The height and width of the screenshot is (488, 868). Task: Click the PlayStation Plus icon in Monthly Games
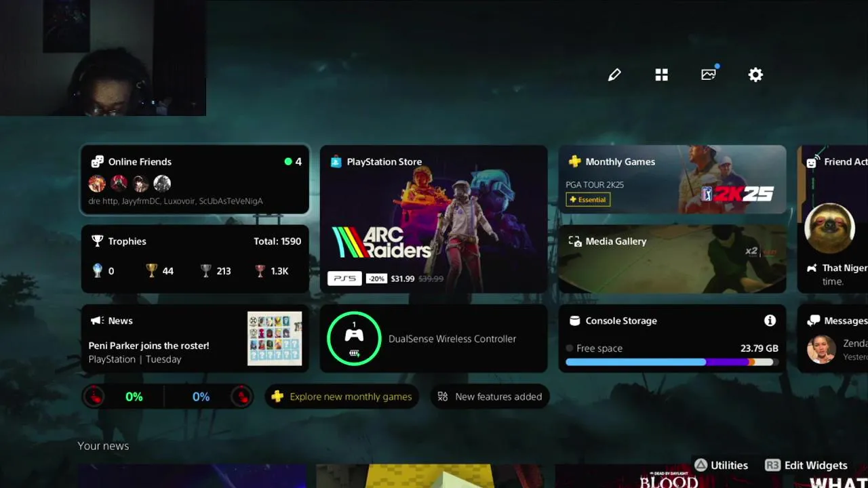point(574,161)
